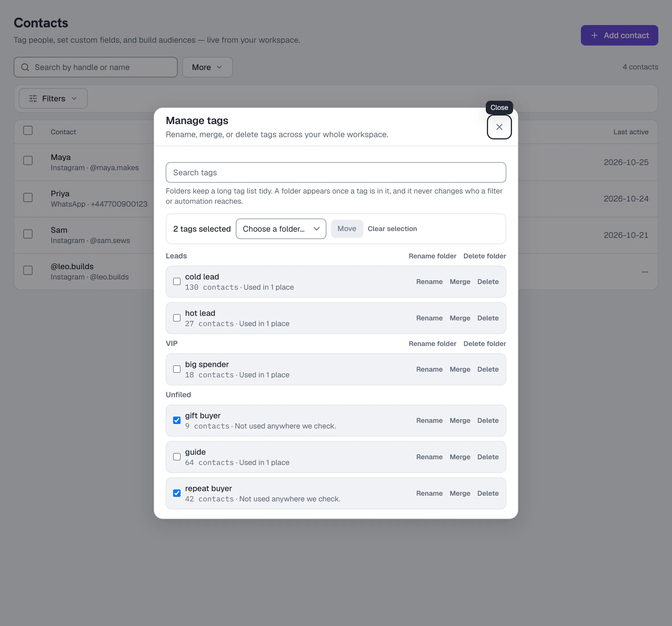This screenshot has width=672, height=626.
Task: Tick the cold lead tag checkbox
Action: coord(177,281)
